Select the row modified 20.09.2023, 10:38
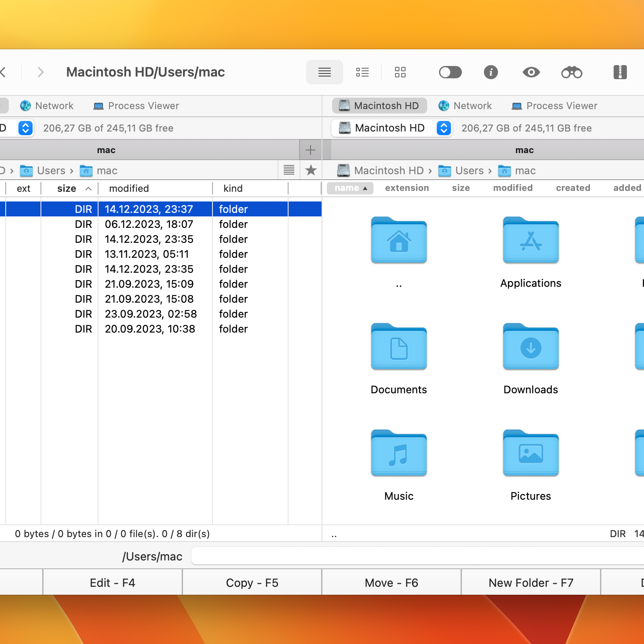 161,329
